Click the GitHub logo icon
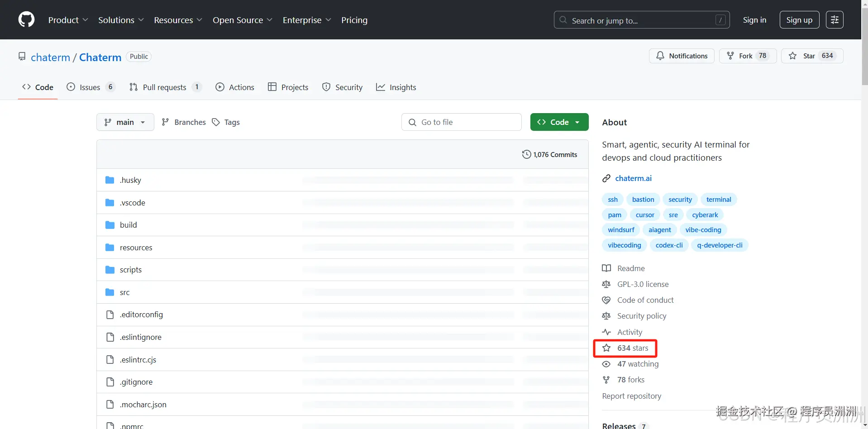This screenshot has width=868, height=429. [26, 20]
